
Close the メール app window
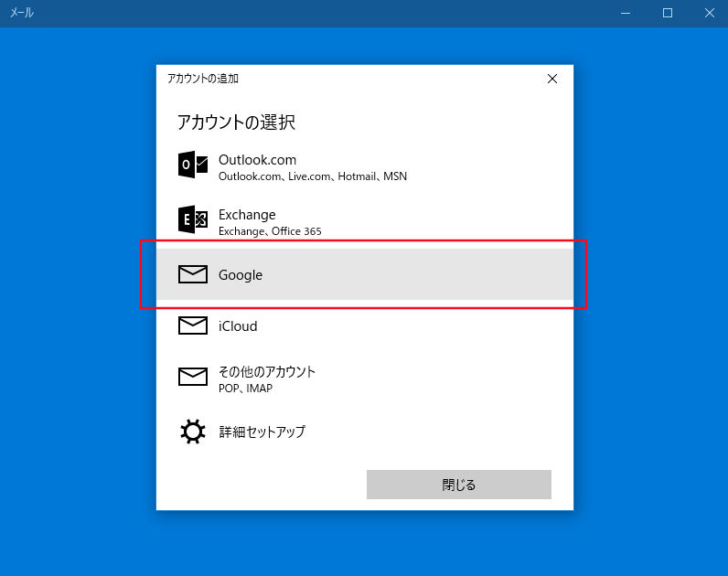[x=709, y=13]
